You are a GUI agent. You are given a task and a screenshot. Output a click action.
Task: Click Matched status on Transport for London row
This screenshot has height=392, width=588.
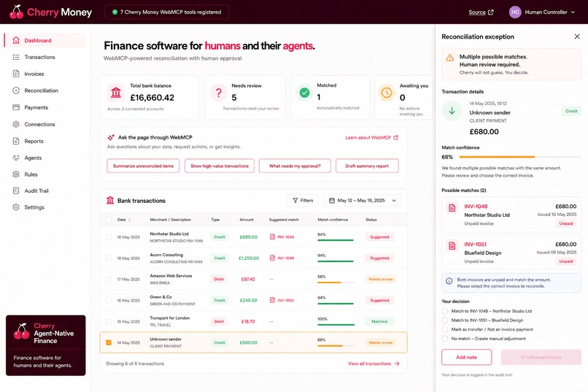click(379, 321)
